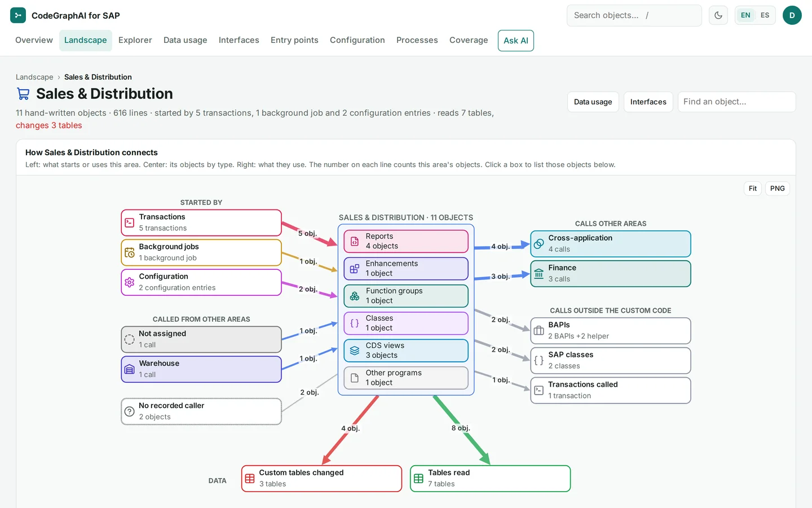Image resolution: width=812 pixels, height=508 pixels.
Task: Open the Coverage tab
Action: click(x=469, y=40)
